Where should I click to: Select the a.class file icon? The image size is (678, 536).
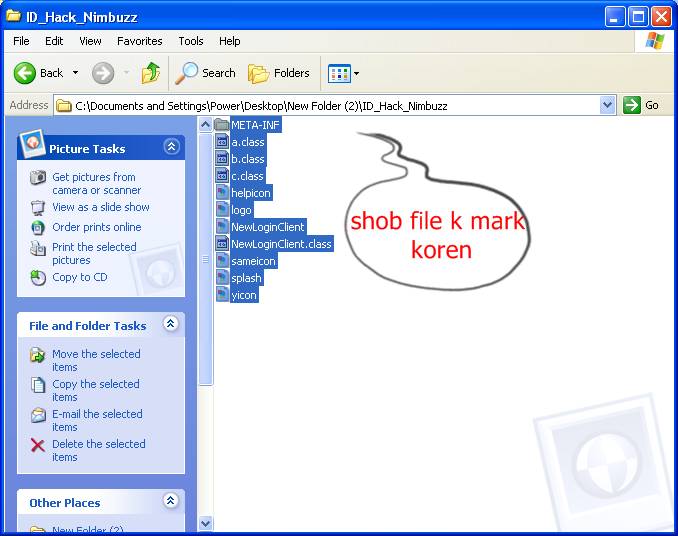(222, 142)
